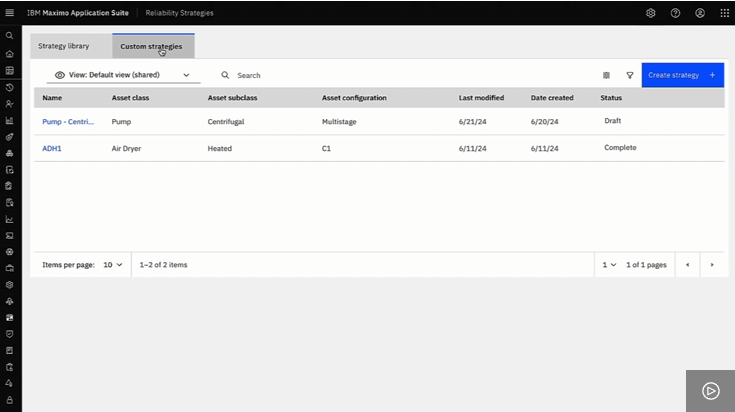
Task: Click the table column settings icon
Action: point(606,75)
